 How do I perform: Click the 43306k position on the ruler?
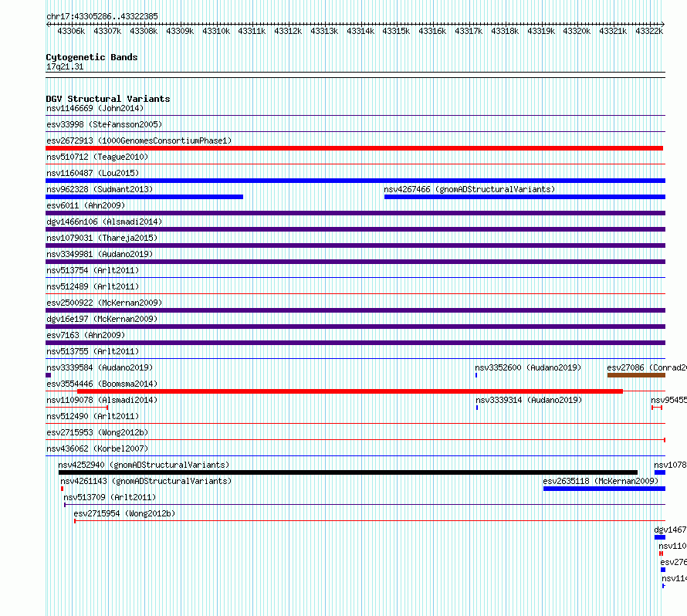pyautogui.click(x=71, y=31)
